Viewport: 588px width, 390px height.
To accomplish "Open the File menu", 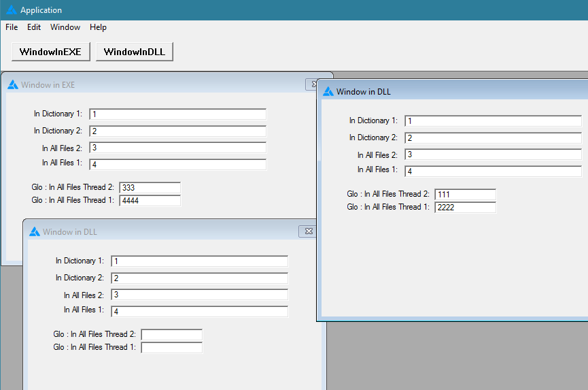I will click(x=12, y=27).
